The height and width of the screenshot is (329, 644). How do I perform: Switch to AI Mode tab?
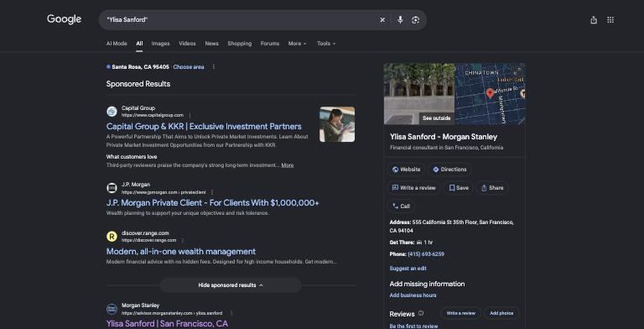pyautogui.click(x=117, y=43)
